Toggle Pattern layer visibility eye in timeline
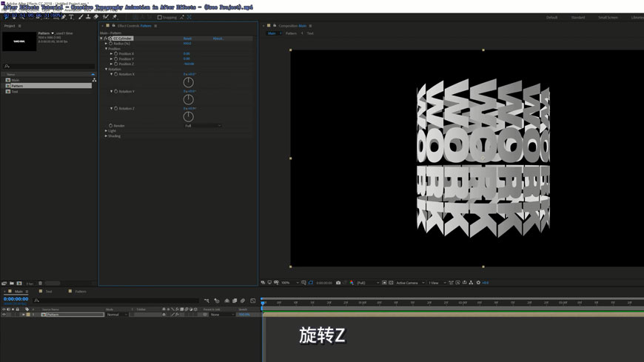The height and width of the screenshot is (362, 644). click(4, 315)
